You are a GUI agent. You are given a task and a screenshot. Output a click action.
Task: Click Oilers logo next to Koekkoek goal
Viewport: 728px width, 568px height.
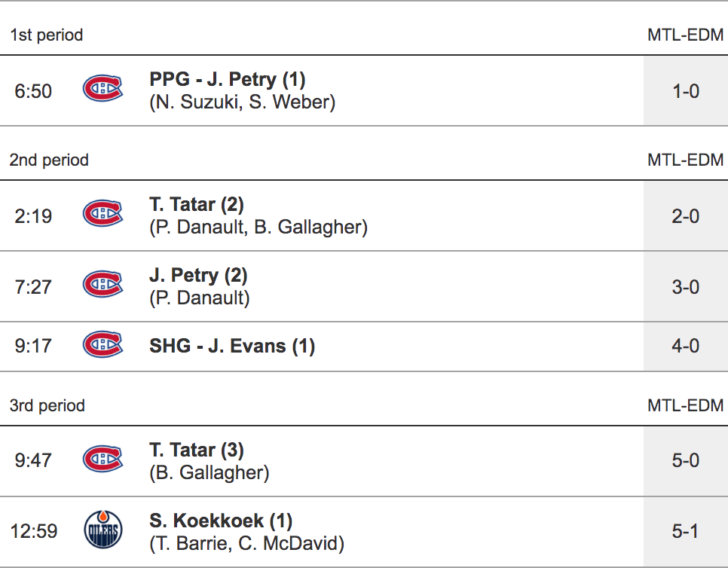point(102,531)
